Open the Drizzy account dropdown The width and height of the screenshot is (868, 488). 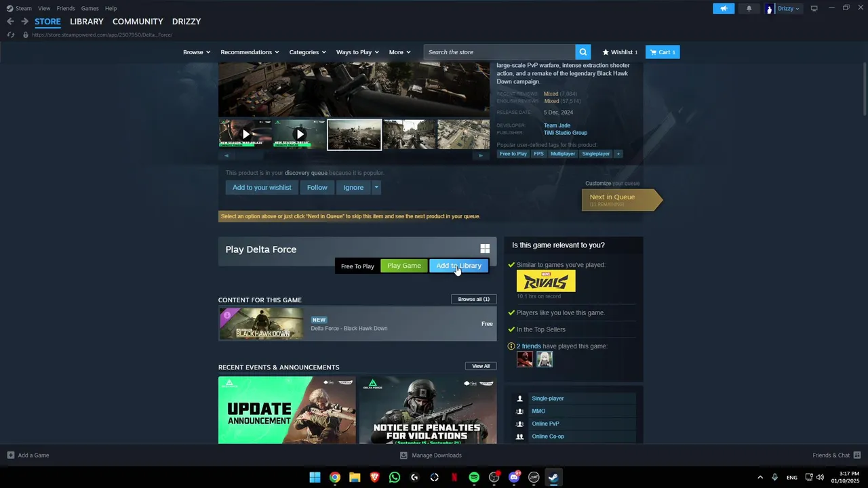(788, 8)
